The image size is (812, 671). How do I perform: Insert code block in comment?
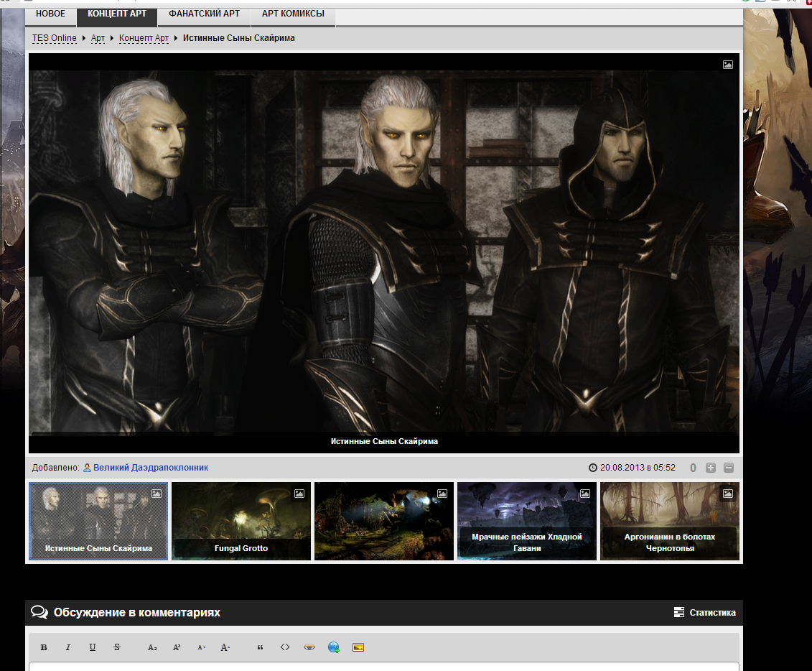(285, 647)
